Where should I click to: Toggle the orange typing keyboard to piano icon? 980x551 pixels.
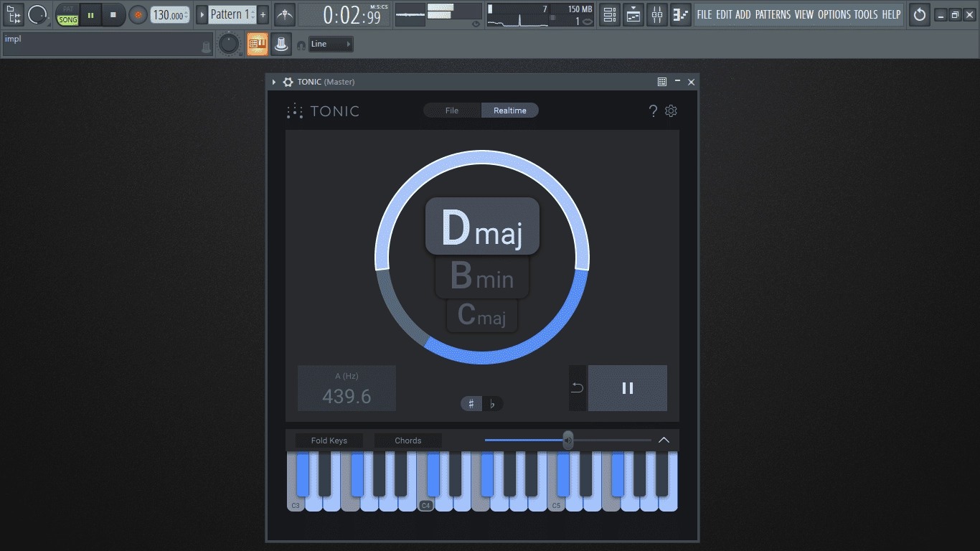[258, 44]
